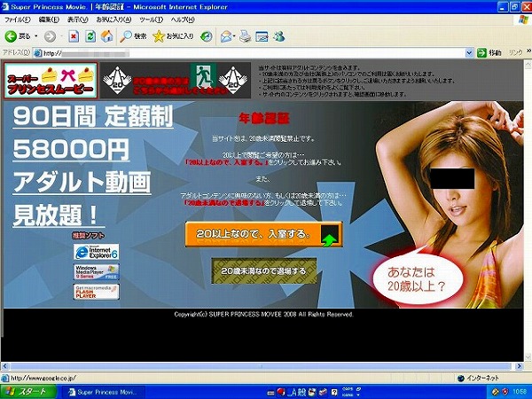Expand Mail button dropdown arrow

(x=234, y=36)
